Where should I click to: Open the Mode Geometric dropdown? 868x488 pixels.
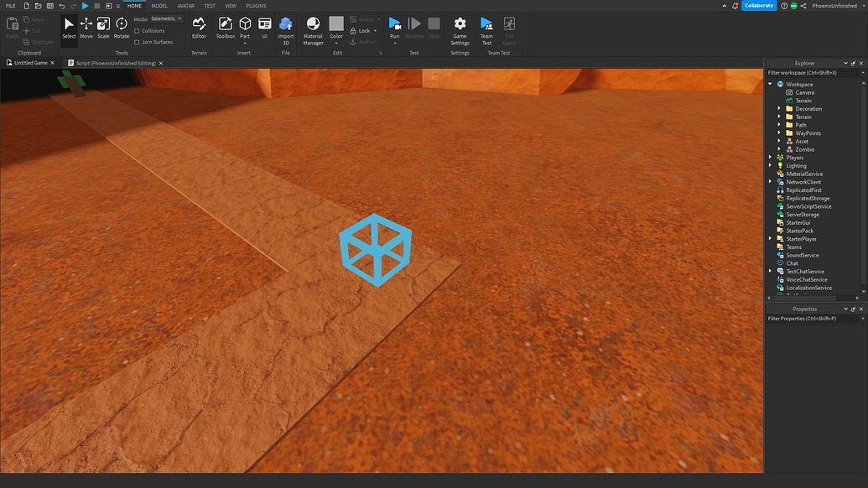click(167, 18)
